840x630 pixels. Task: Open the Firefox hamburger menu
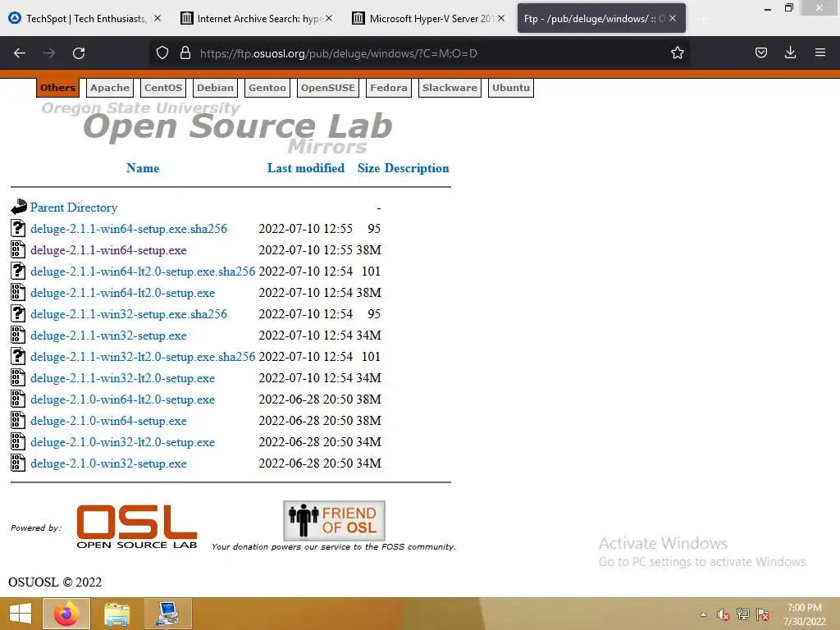[x=819, y=52]
